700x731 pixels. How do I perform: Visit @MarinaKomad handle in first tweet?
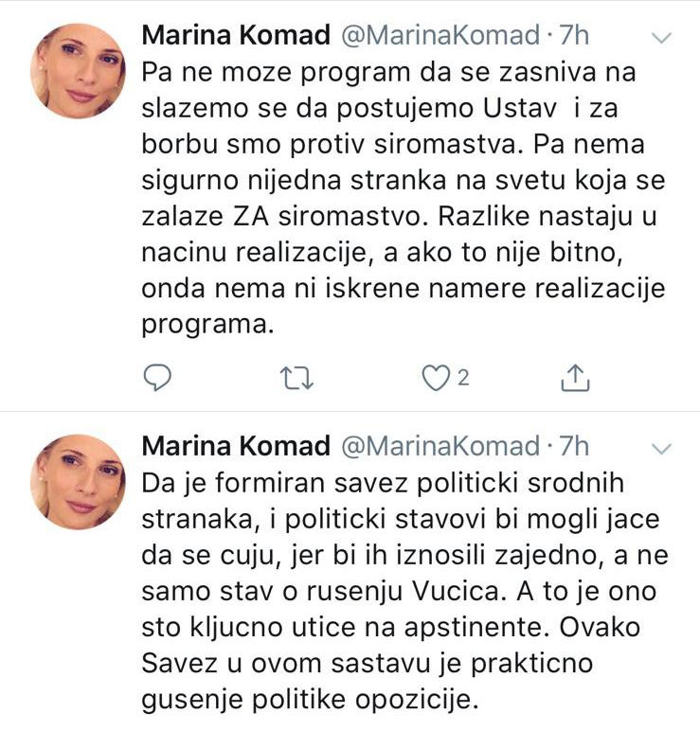[440, 36]
